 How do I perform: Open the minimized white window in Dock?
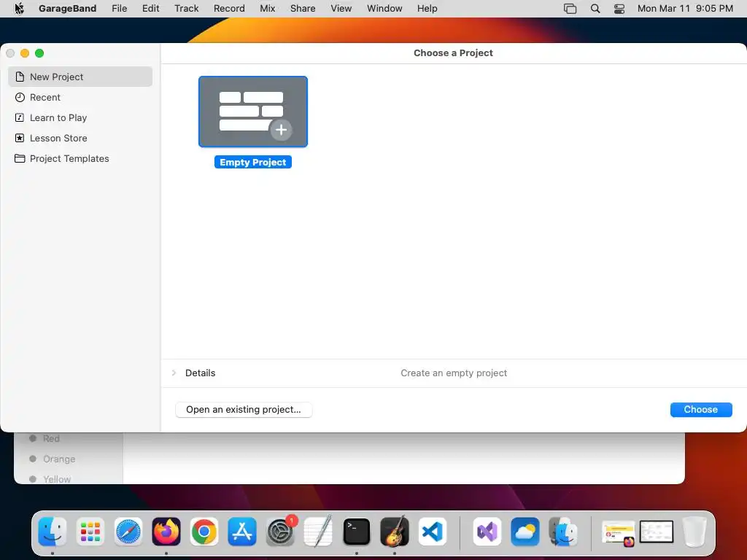pos(656,532)
